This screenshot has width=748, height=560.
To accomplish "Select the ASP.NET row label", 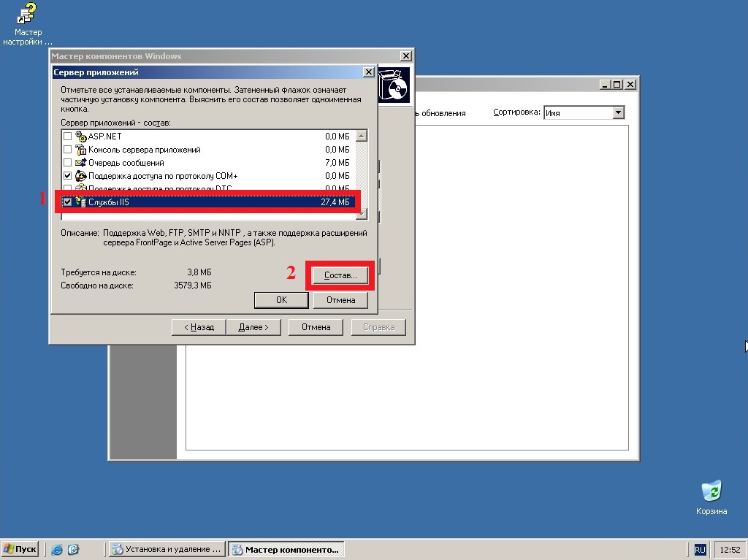I will (105, 137).
